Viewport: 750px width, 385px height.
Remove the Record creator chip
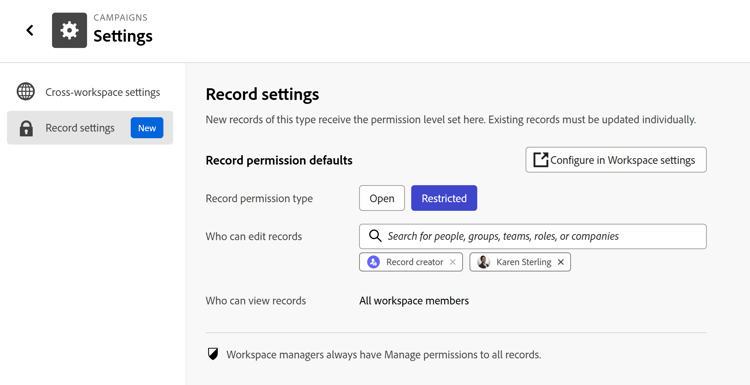point(452,262)
